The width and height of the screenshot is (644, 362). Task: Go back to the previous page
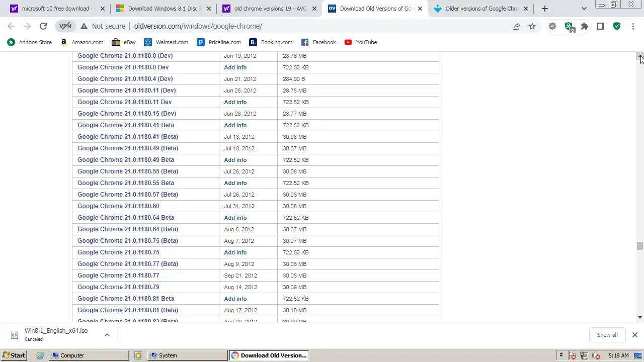[x=11, y=26]
